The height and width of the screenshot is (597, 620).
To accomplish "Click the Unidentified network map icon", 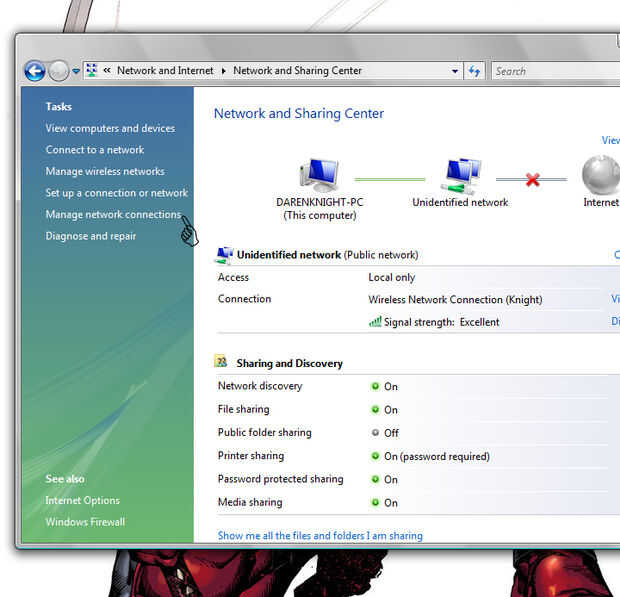I will pos(461,176).
